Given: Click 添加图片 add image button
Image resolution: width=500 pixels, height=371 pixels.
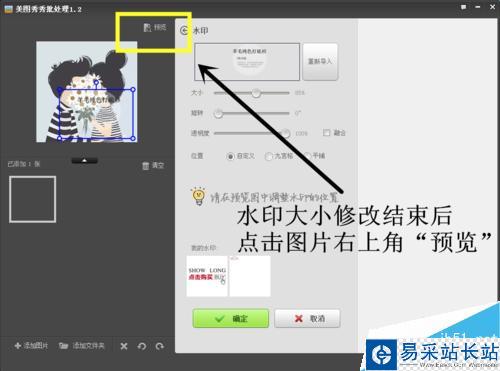Looking at the screenshot, I should [31, 346].
